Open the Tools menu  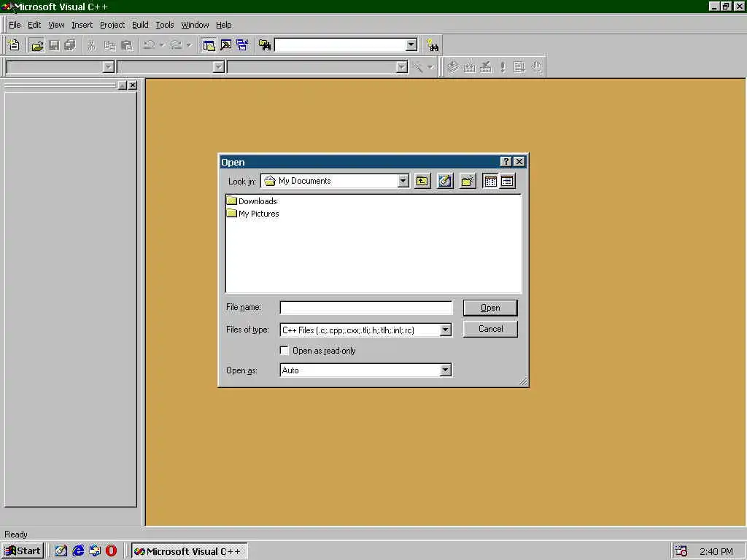[x=165, y=25]
